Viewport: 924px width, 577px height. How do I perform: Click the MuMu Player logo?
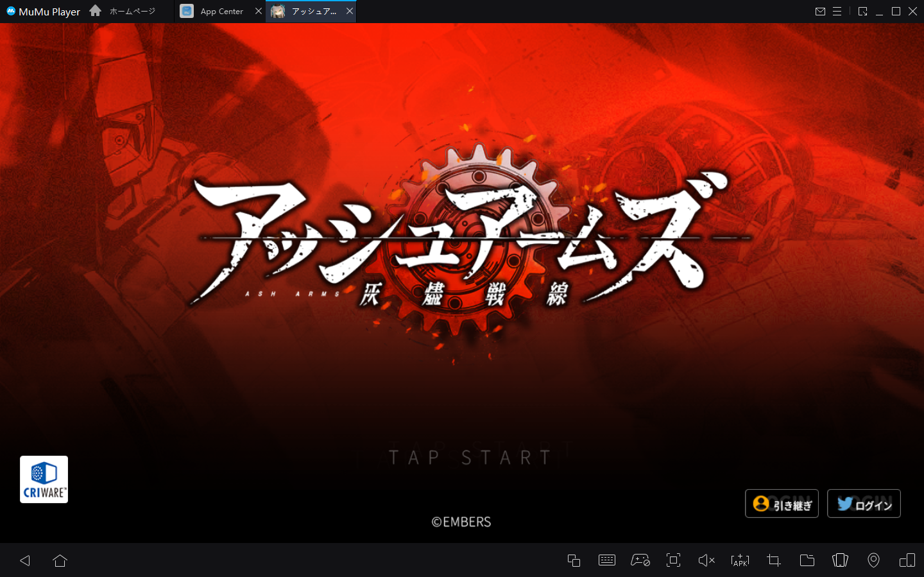[x=43, y=12]
